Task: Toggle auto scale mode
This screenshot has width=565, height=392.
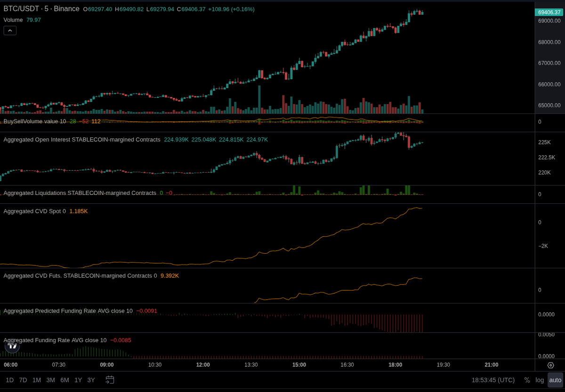Action: coord(556,380)
